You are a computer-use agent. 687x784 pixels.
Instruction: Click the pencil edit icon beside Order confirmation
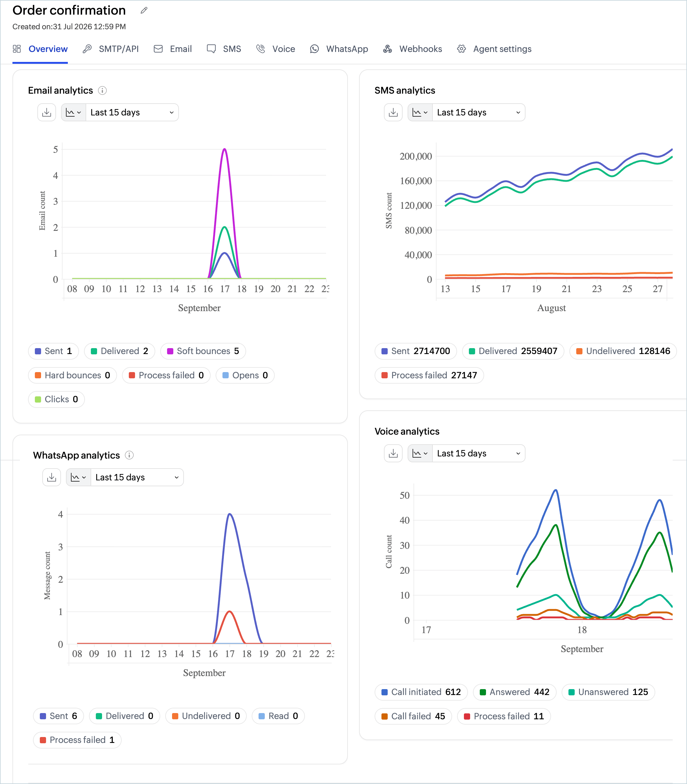click(144, 10)
